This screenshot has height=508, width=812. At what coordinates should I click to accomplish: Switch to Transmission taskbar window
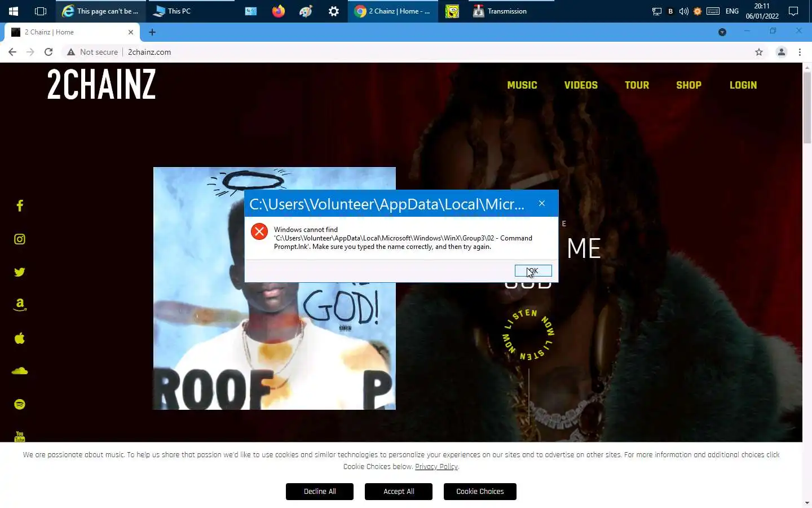(511, 11)
